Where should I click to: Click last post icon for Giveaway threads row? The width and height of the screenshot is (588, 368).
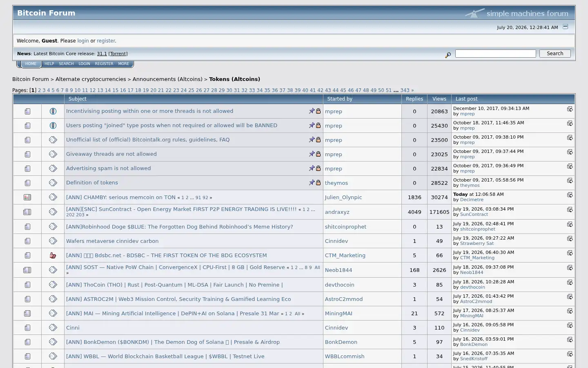pos(570,152)
